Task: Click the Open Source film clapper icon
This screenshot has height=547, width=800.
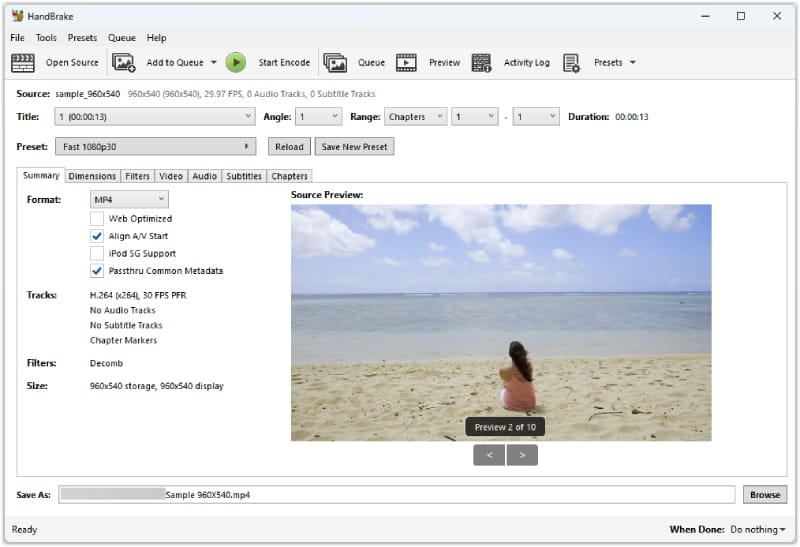Action: [23, 63]
